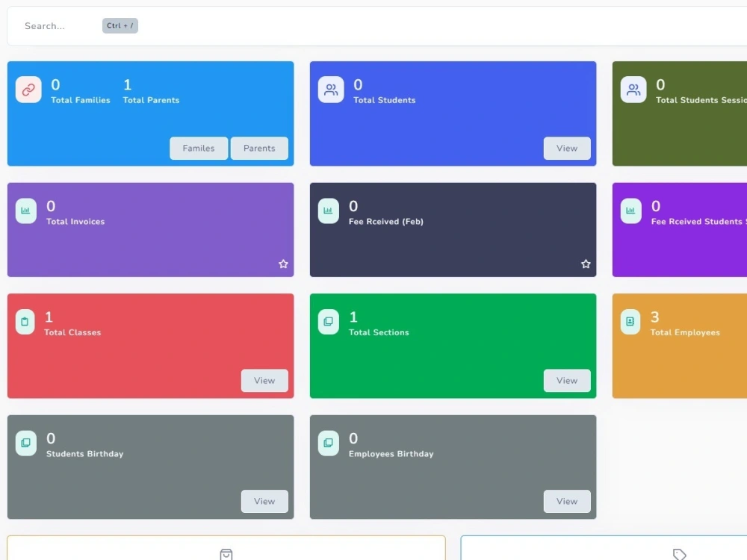Click clipboard icon on Total Classes card

pos(25,321)
